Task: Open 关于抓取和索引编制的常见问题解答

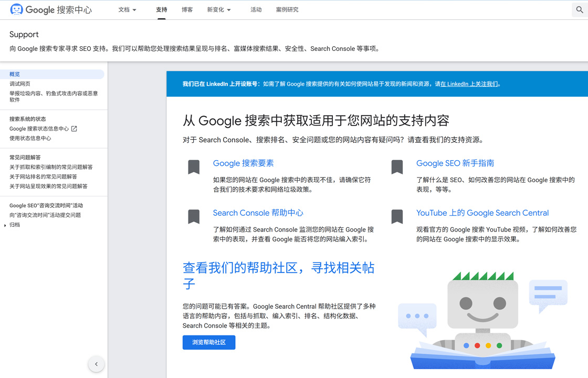Action: point(51,167)
